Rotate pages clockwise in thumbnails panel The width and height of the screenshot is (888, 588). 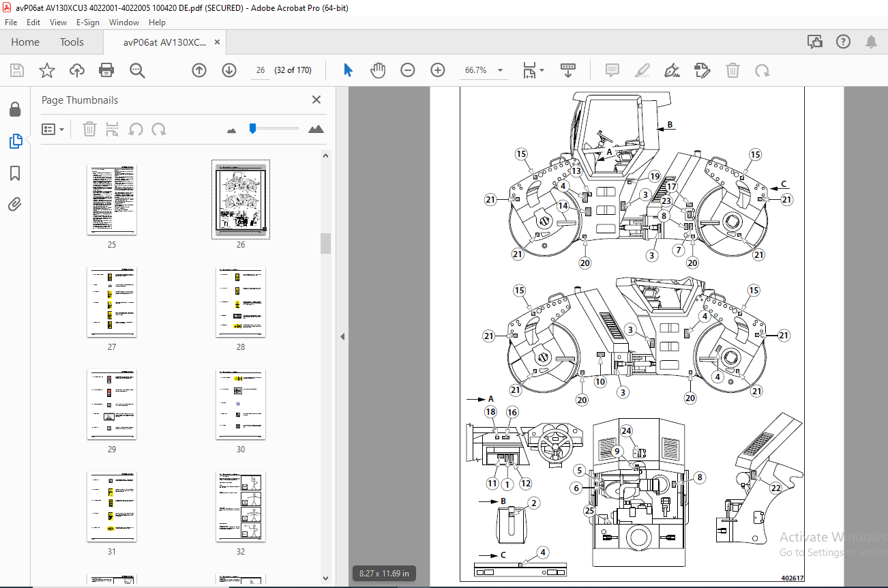pos(159,129)
